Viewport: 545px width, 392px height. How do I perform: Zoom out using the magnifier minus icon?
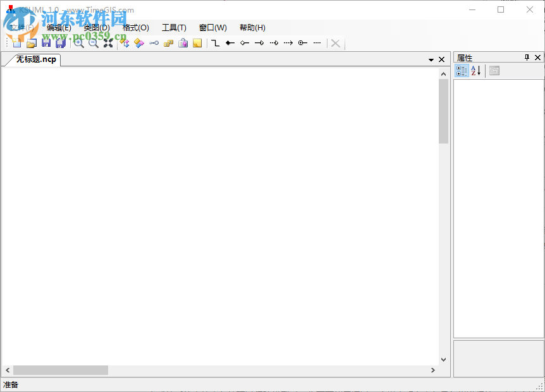pos(93,43)
